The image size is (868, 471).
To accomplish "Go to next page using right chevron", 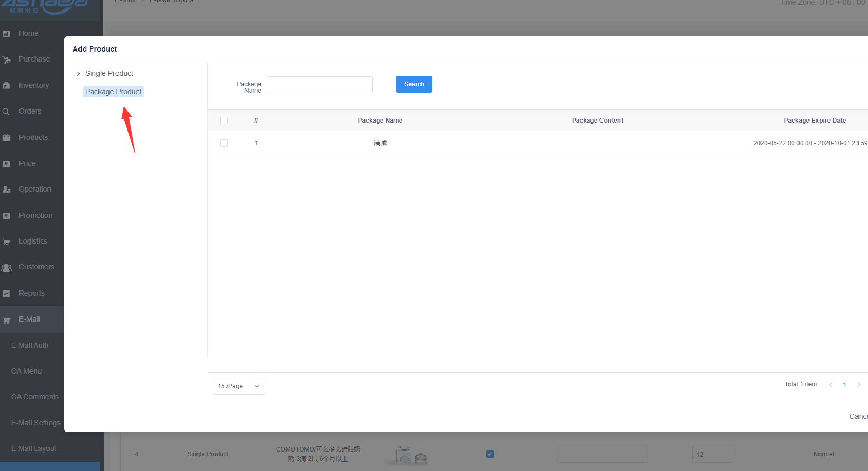I will click(859, 385).
